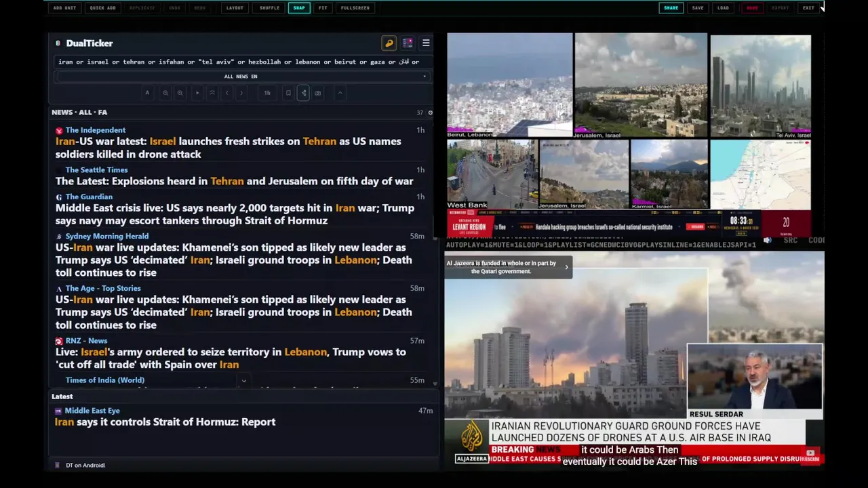Open The Independent source link
The width and height of the screenshot is (868, 488).
(x=96, y=130)
